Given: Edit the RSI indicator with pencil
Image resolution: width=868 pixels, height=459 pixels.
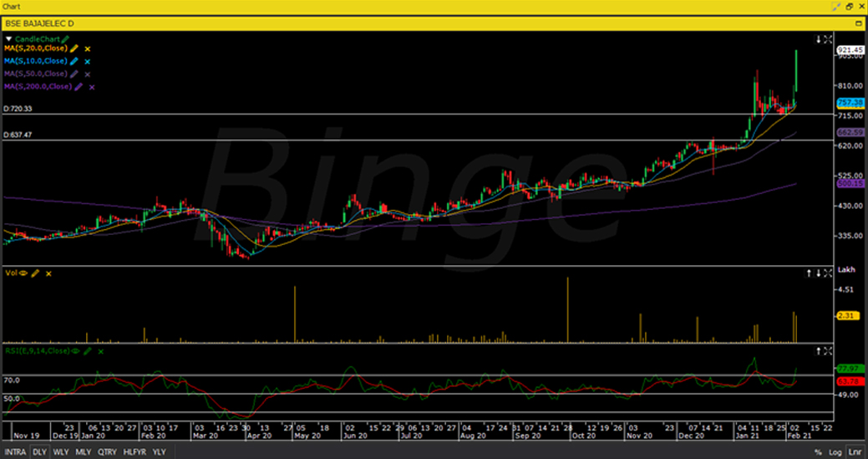Looking at the screenshot, I should [88, 351].
